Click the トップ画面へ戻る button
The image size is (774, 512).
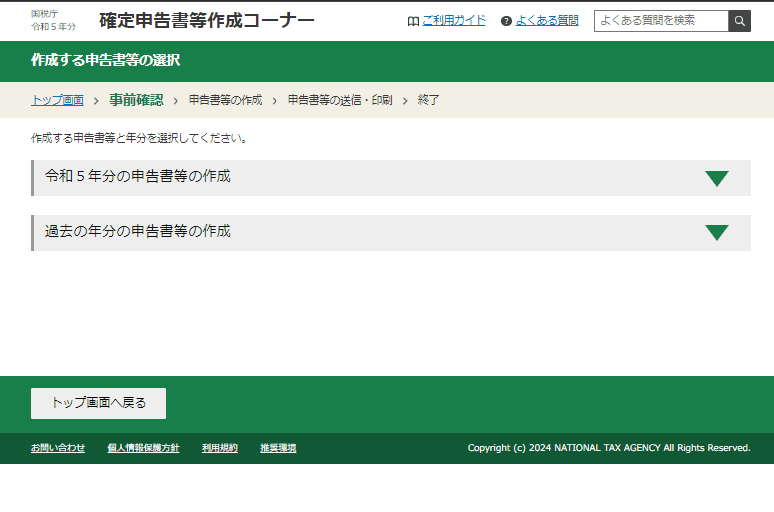pos(98,403)
